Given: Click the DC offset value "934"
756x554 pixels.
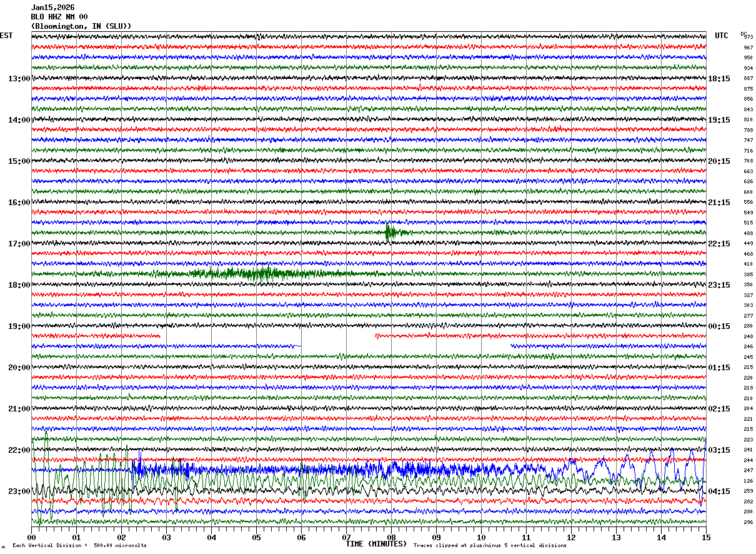Looking at the screenshot, I should point(749,68).
